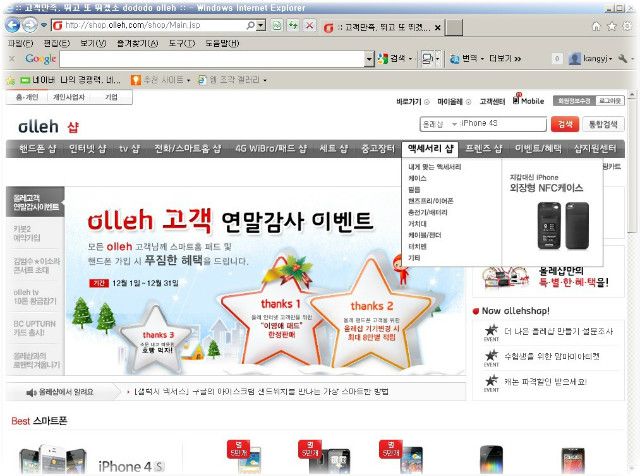Click inside the Google toolbar search box
The width and height of the screenshot is (640, 476).
[x=212, y=59]
